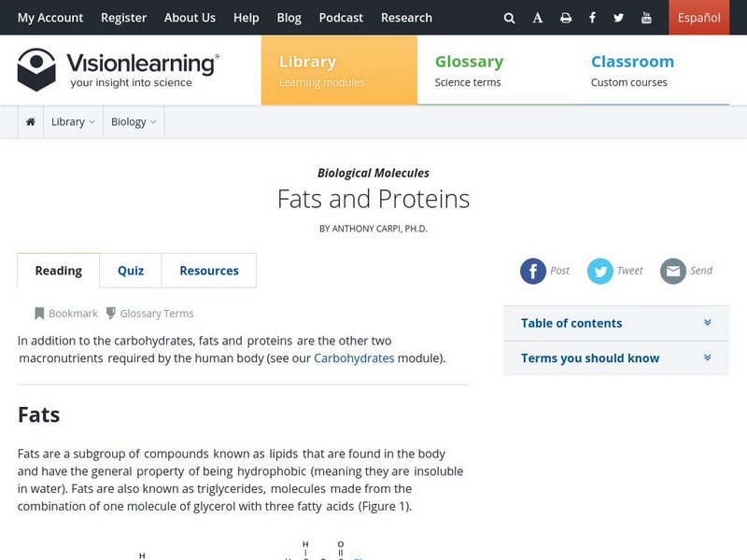Image resolution: width=747 pixels, height=560 pixels.
Task: Click the Visionlearning logo
Action: point(119,70)
